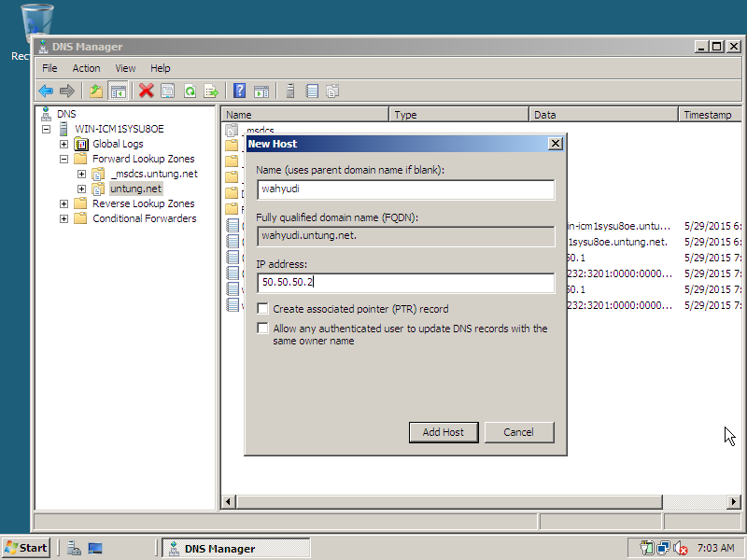The image size is (747, 560).
Task: Click DNS Manager taskbar button
Action: pos(236,549)
